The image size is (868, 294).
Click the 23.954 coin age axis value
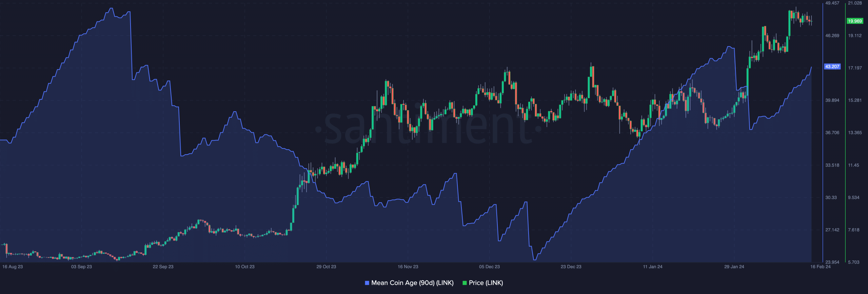(x=832, y=262)
